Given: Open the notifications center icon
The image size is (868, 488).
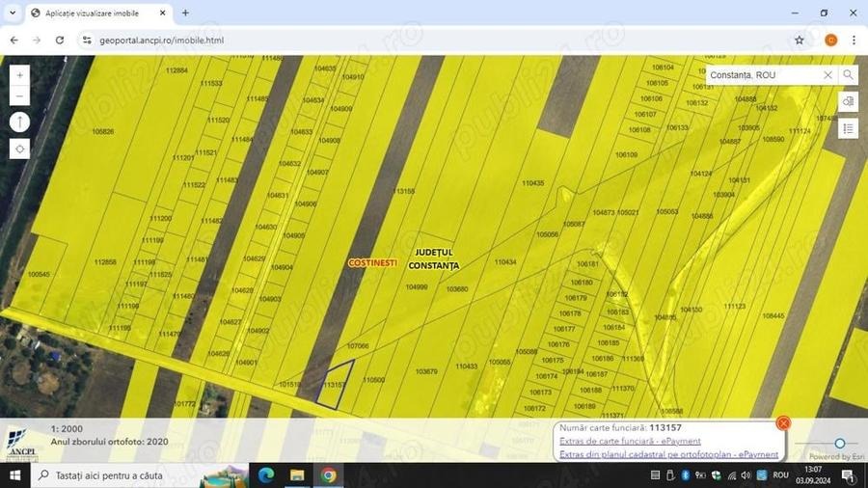Looking at the screenshot, I should 849,475.
